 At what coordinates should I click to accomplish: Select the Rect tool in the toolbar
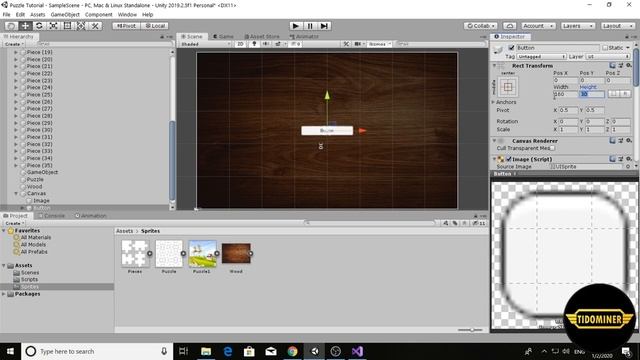pyautogui.click(x=67, y=26)
